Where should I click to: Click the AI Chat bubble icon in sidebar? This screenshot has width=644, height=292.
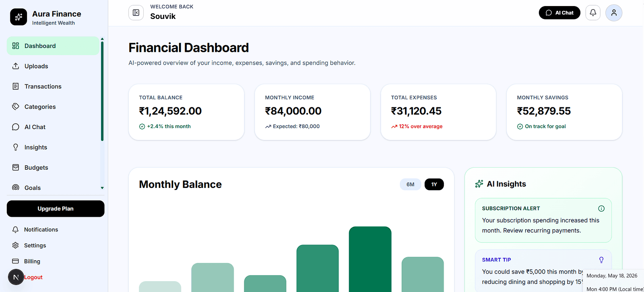[16, 127]
